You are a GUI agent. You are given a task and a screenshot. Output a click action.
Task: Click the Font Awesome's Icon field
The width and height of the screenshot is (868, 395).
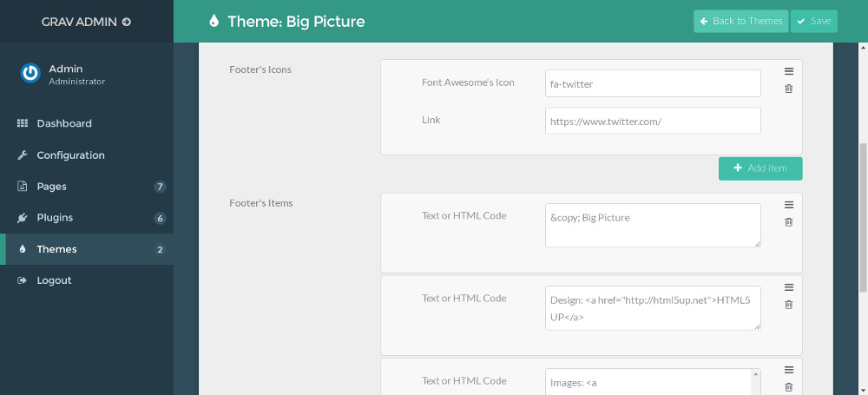[x=653, y=83]
